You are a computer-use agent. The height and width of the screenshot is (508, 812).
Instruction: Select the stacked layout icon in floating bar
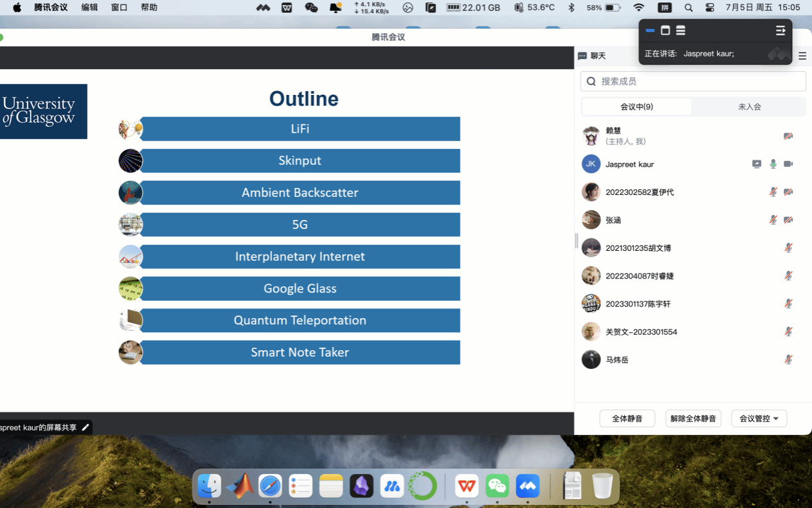click(x=681, y=31)
